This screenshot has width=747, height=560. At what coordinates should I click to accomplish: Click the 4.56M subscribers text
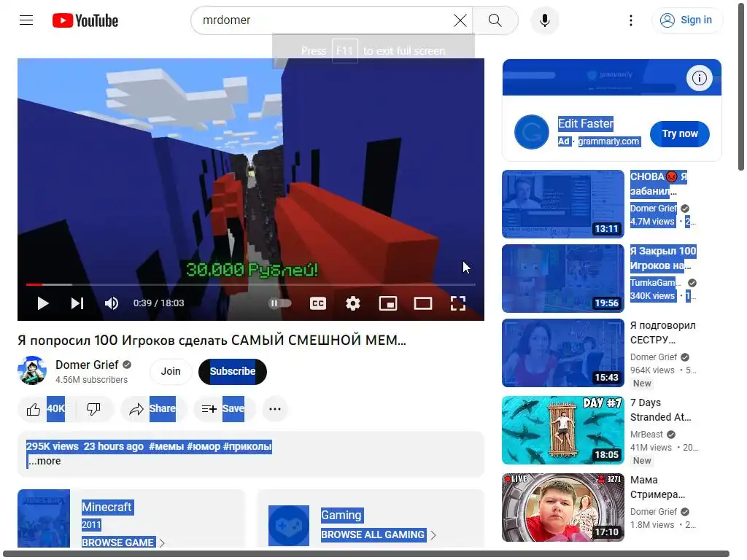tap(91, 379)
